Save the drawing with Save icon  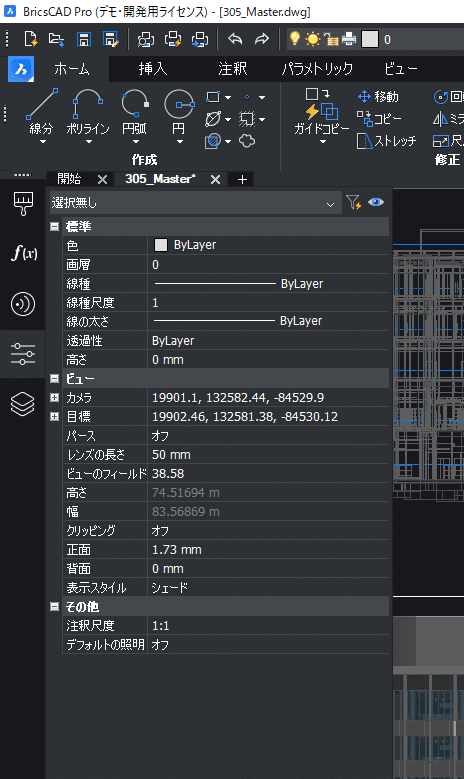pos(83,39)
